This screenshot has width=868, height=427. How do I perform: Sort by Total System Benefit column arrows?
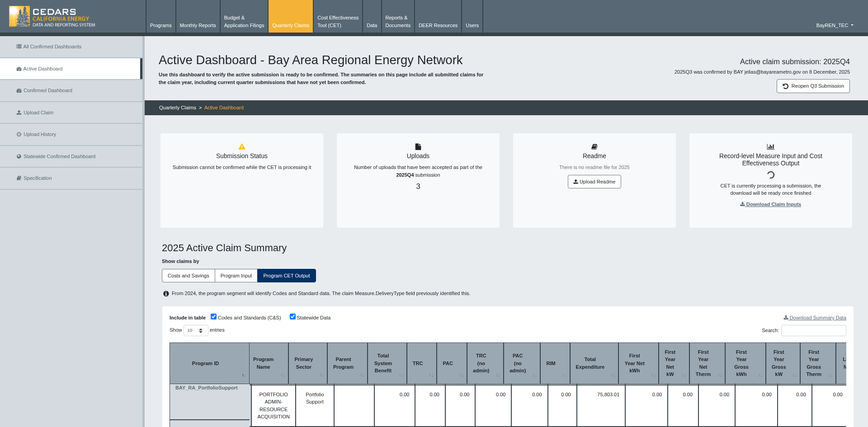click(401, 376)
